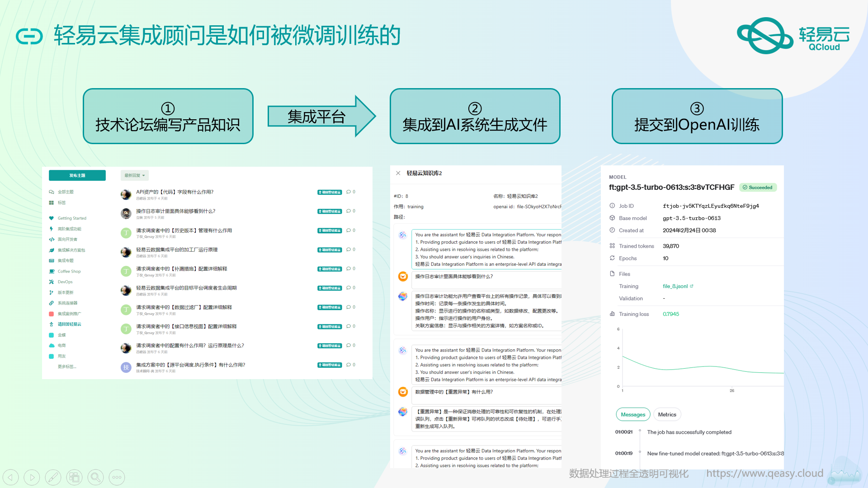This screenshot has height=488, width=868.
Task: Click 更多标签... link
Action: (67, 367)
